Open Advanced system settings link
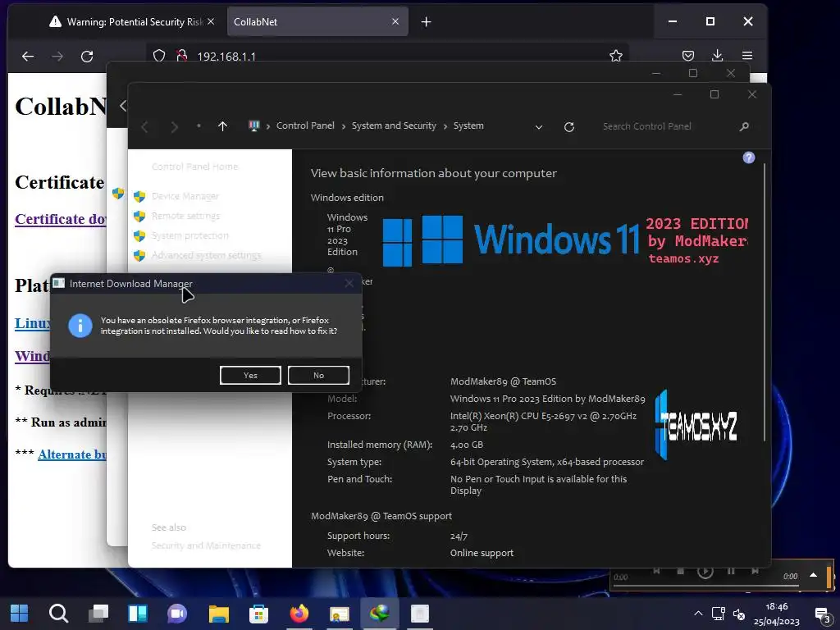840x630 pixels. [x=206, y=255]
